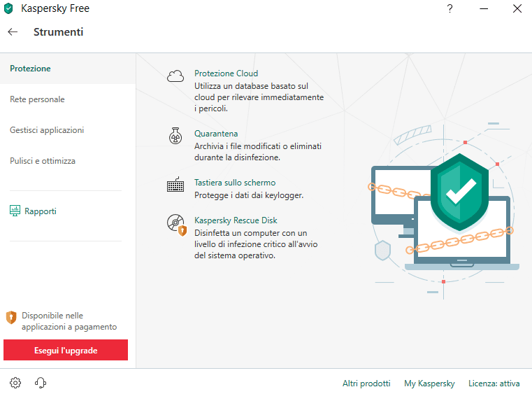532x394 pixels.
Task: Open the Pulisci e ottimizza section
Action: coord(43,161)
